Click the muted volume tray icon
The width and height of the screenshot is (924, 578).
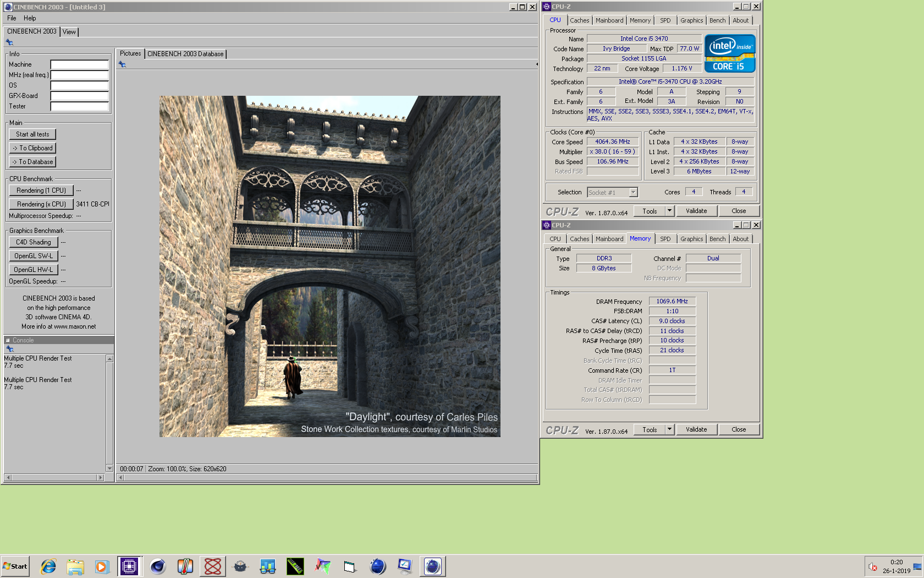[x=872, y=566]
